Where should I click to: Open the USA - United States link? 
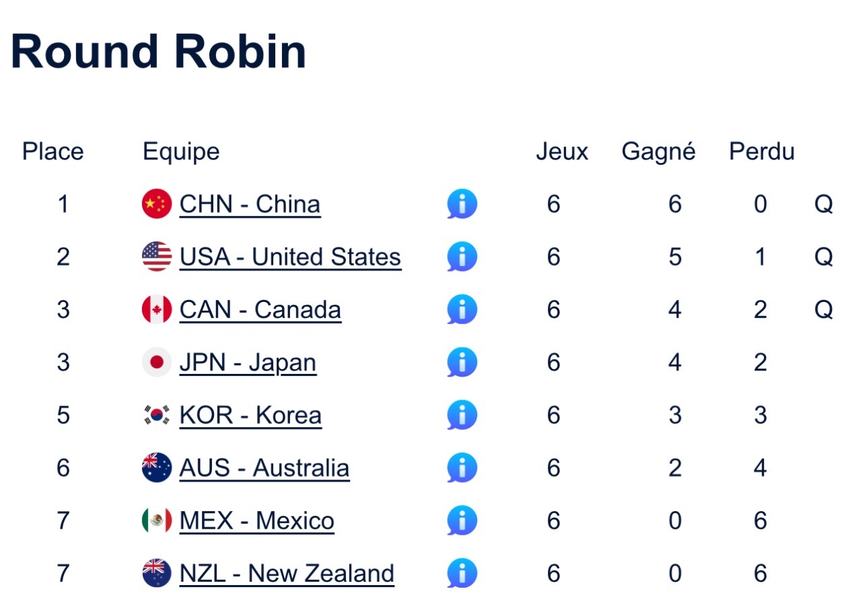click(x=290, y=258)
